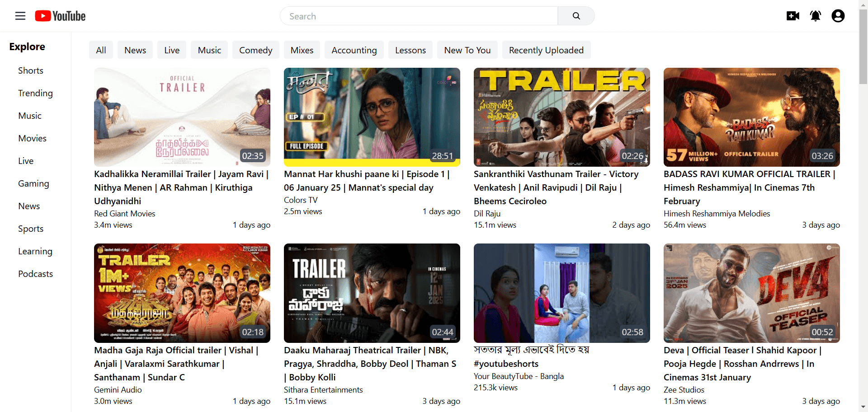The width and height of the screenshot is (868, 412).
Task: Play the Your BeautyTube Bangla short thumbnail
Action: pyautogui.click(x=562, y=293)
